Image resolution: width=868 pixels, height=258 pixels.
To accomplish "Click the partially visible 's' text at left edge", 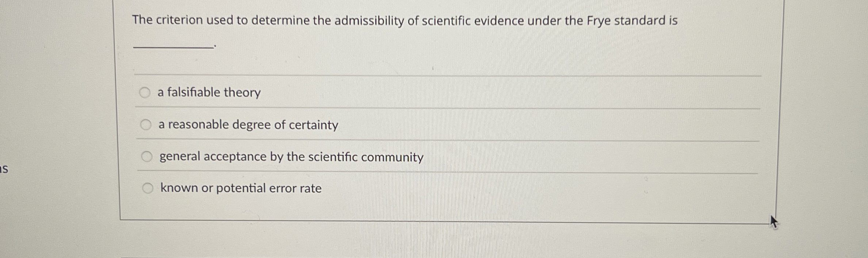I will click(x=4, y=169).
